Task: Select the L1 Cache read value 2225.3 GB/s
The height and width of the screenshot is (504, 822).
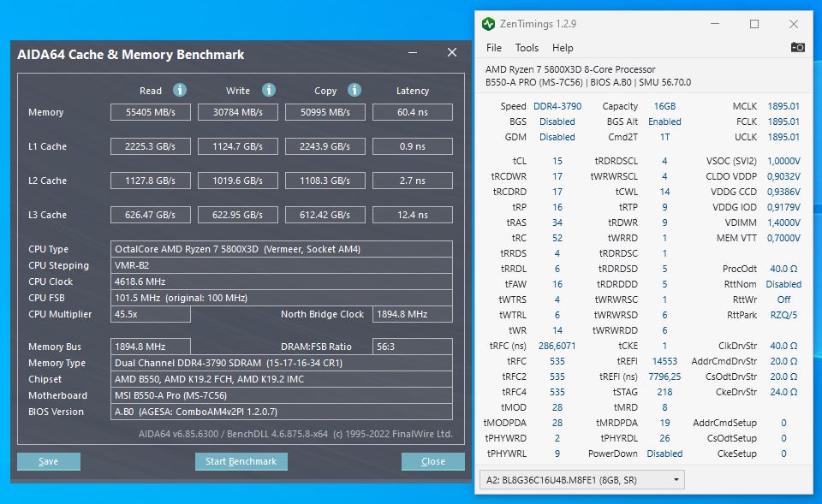Action: pos(151,146)
